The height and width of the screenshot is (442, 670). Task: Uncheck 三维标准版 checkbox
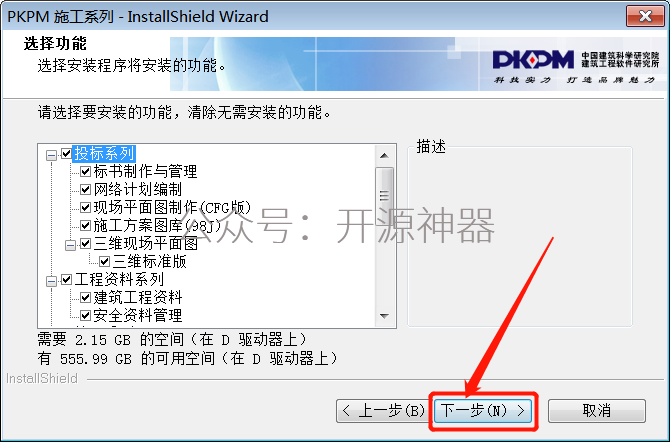coord(105,261)
